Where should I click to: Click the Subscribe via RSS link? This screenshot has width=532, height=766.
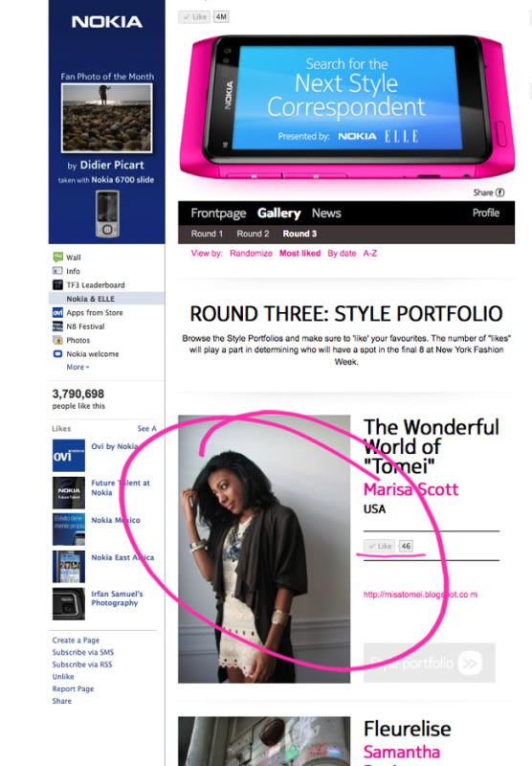point(82,665)
